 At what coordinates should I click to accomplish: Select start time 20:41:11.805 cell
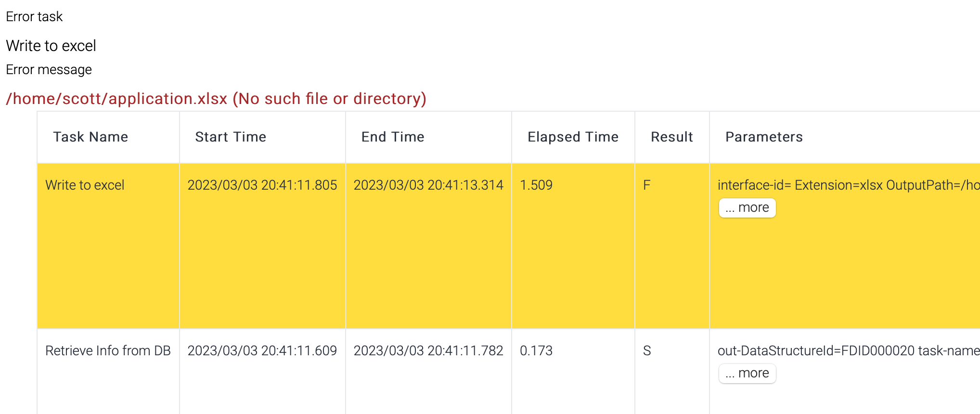pyautogui.click(x=262, y=185)
